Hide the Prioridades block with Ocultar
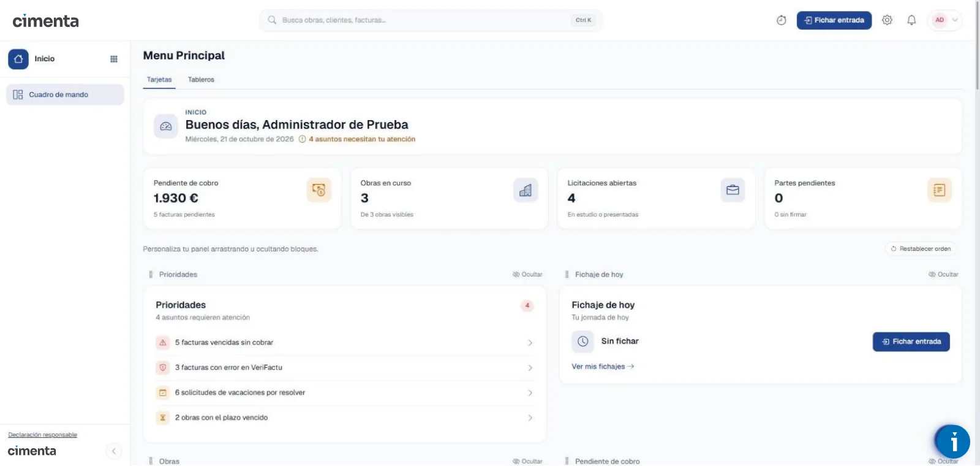The width and height of the screenshot is (980, 466). click(x=527, y=275)
